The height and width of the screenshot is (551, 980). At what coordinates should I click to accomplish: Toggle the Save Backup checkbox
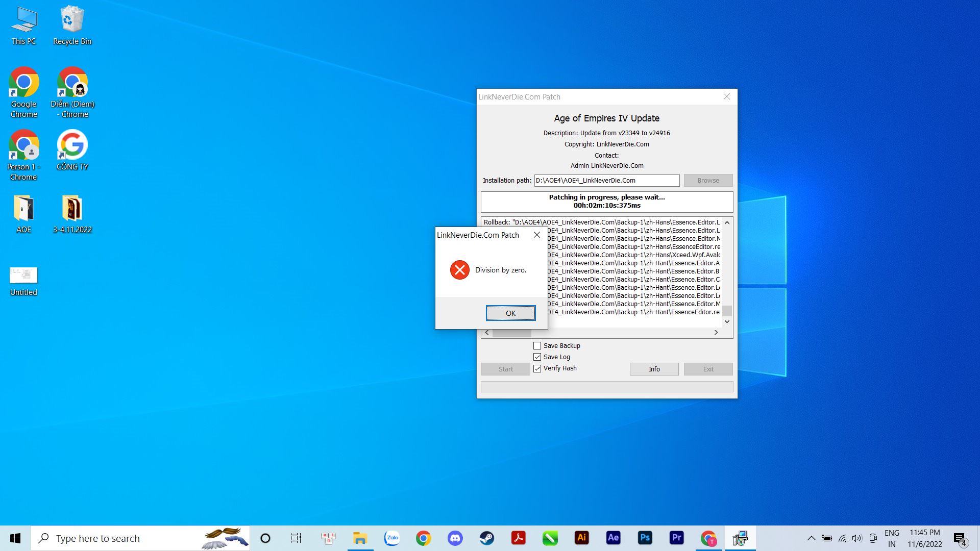[537, 345]
